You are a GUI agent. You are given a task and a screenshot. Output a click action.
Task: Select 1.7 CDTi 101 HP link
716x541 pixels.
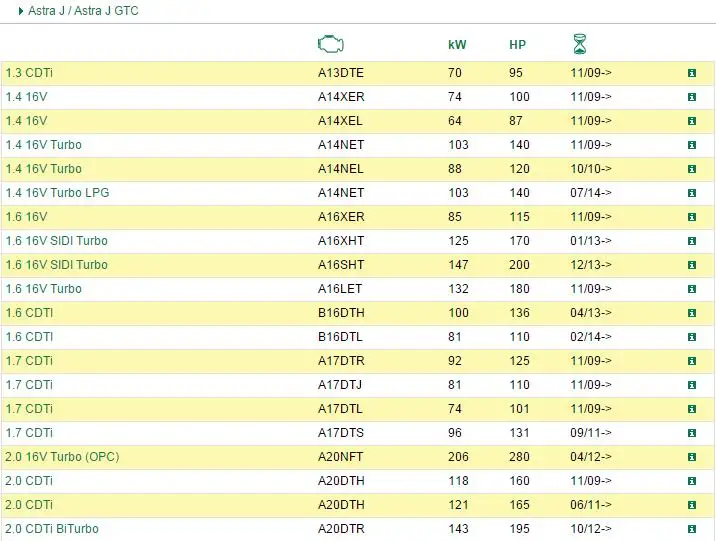[x=29, y=409]
